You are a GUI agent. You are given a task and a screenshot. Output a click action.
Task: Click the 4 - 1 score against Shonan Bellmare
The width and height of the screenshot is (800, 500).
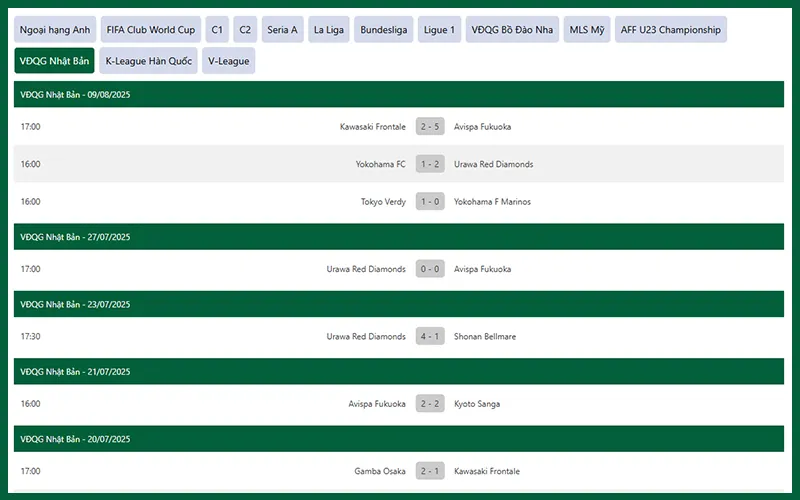click(430, 337)
